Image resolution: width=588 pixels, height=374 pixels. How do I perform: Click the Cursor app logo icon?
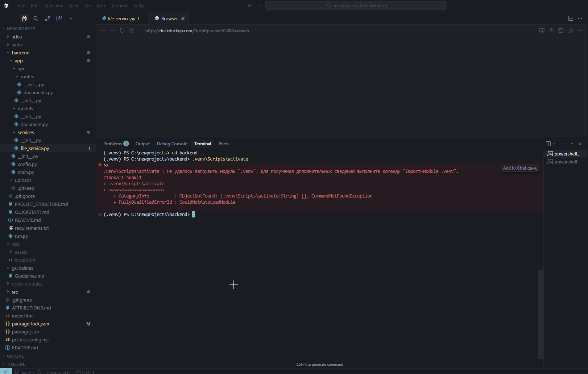tap(6, 5)
